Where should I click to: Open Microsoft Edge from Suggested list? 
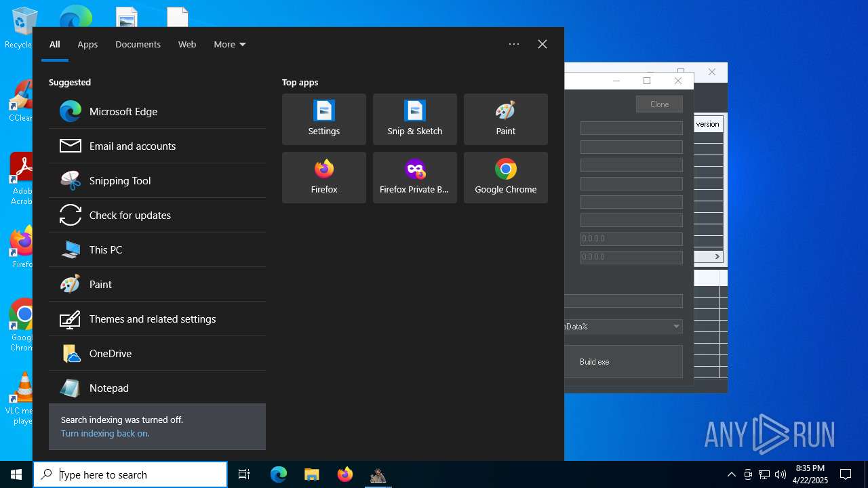[x=157, y=111]
